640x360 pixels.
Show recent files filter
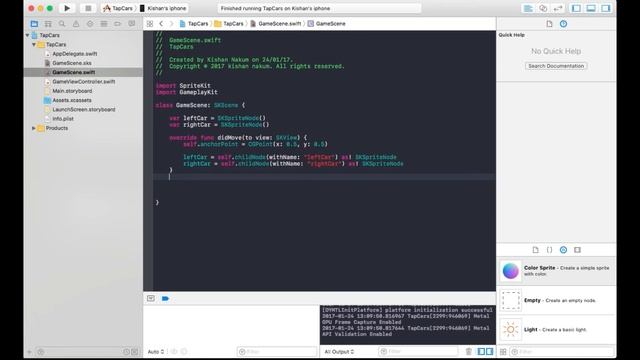[x=126, y=352]
